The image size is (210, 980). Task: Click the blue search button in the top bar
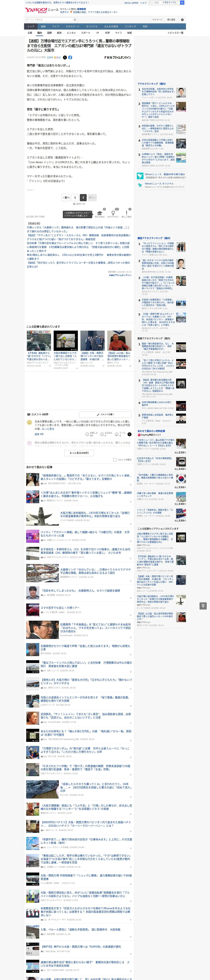coord(182,3)
